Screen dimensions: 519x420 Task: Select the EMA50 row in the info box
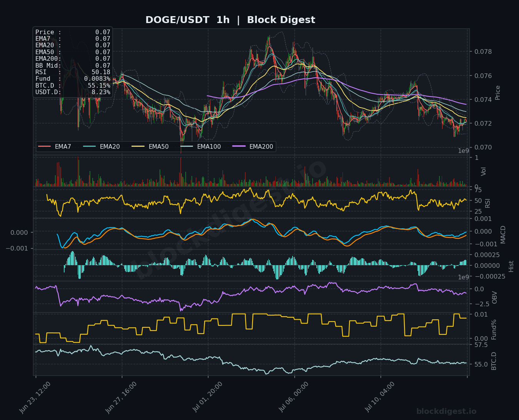[x=73, y=52]
